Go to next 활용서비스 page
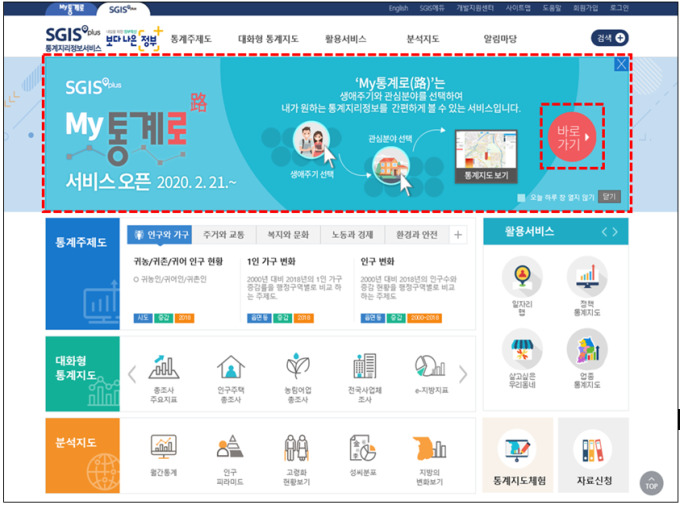Viewport: 680px width, 505px height. click(x=615, y=232)
